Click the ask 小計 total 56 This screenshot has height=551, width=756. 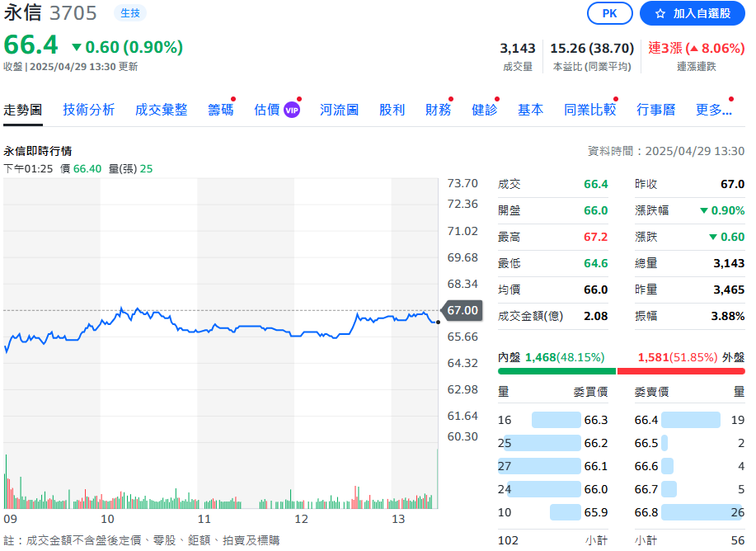point(738,540)
